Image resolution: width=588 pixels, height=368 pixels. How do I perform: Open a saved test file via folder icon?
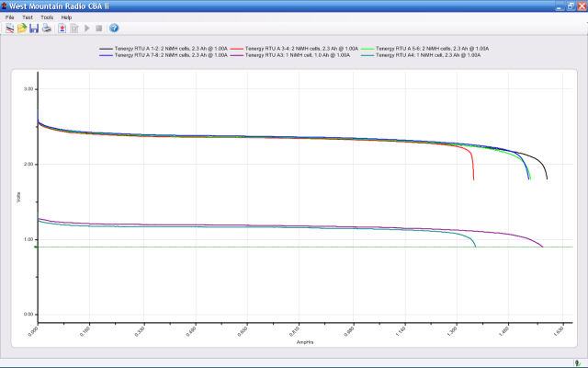click(x=22, y=29)
